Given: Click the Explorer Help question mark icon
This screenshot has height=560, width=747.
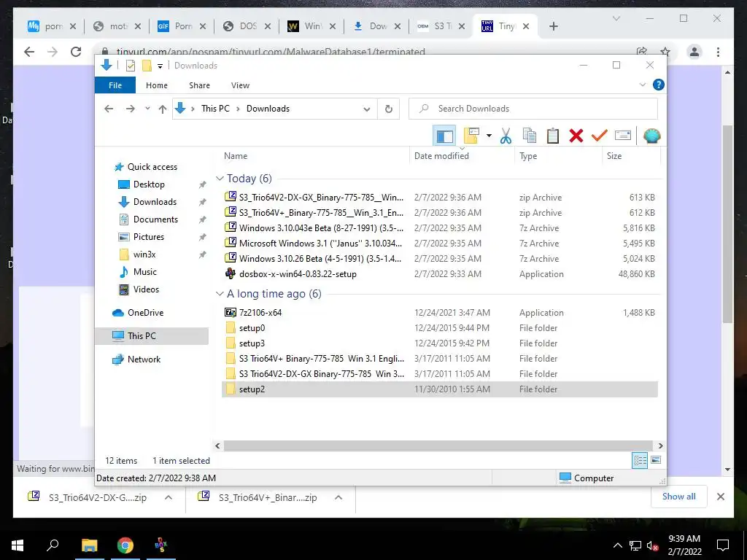Looking at the screenshot, I should coord(659,85).
